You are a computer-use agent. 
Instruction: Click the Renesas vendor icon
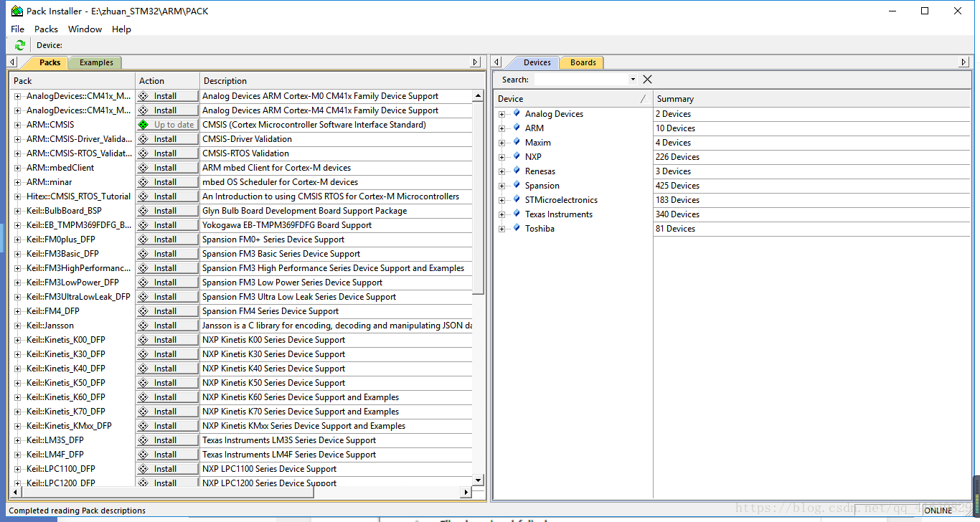[x=517, y=171]
